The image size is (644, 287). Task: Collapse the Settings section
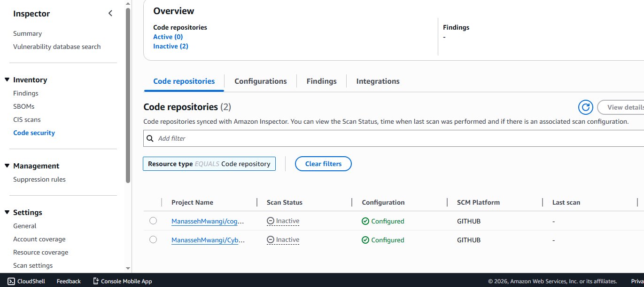7,212
